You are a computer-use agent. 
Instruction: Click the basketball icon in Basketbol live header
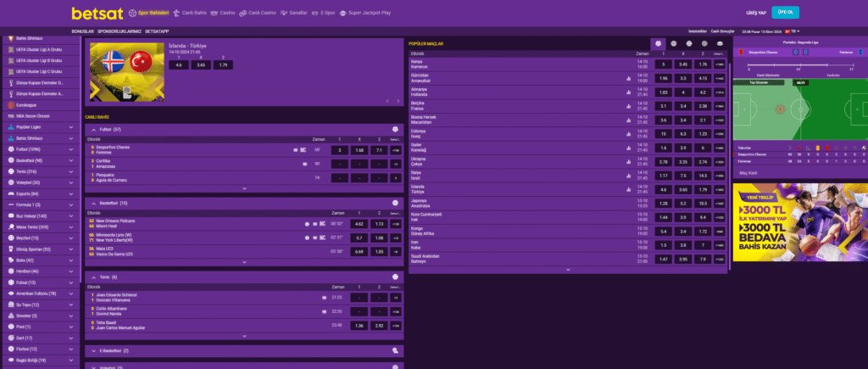click(395, 203)
